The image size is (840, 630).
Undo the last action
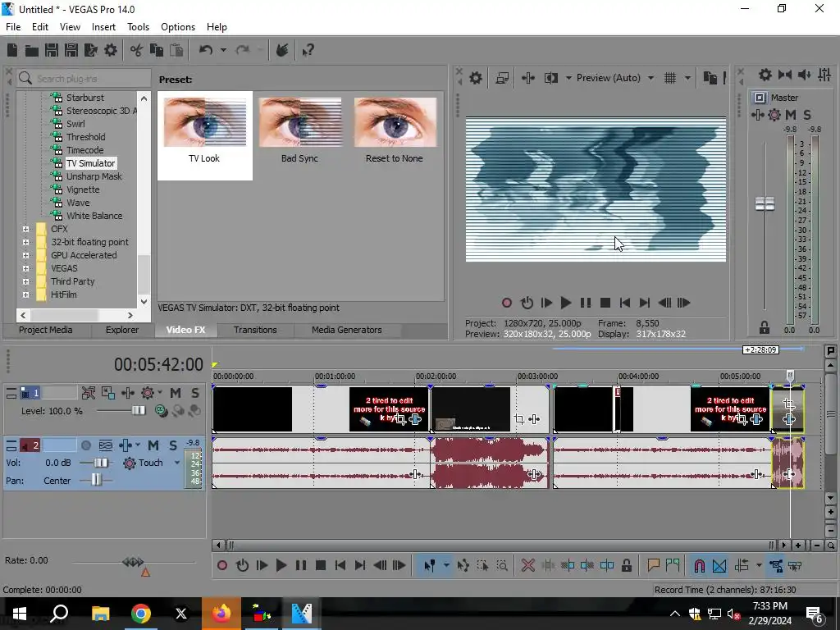click(206, 50)
